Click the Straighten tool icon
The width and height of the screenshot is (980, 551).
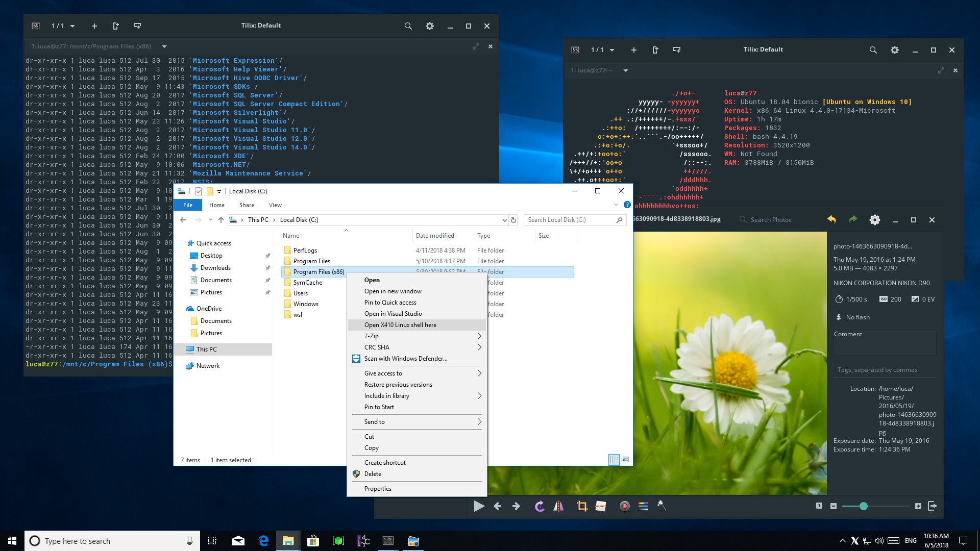(x=601, y=506)
